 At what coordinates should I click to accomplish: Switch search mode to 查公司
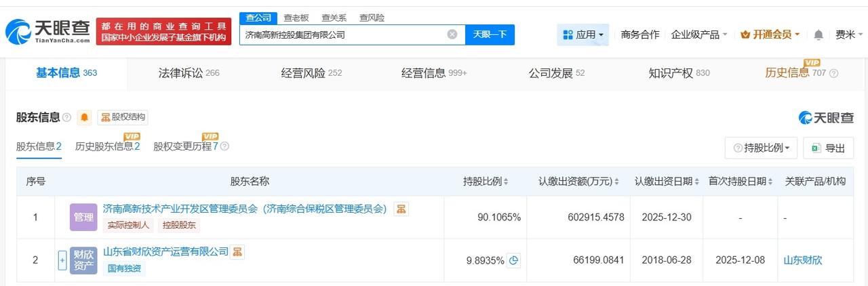[258, 18]
